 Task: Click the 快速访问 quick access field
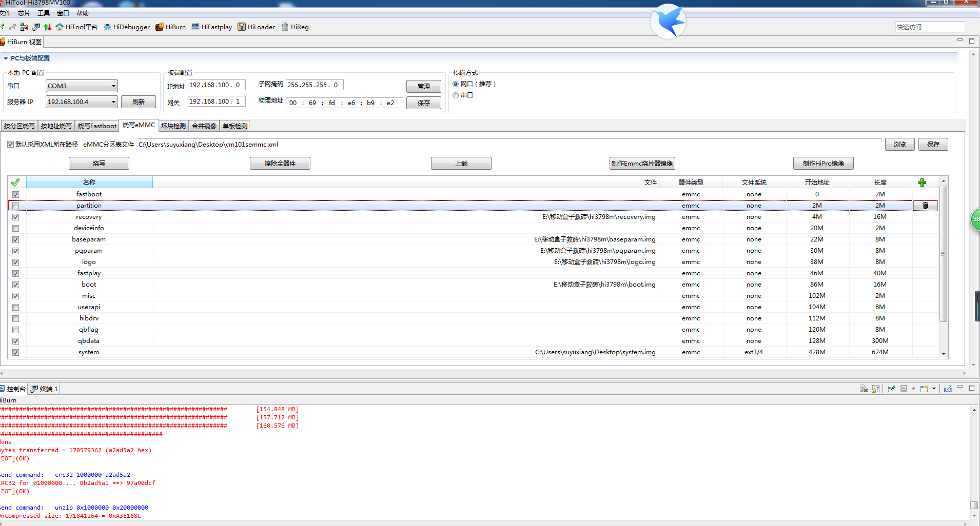coord(930,27)
